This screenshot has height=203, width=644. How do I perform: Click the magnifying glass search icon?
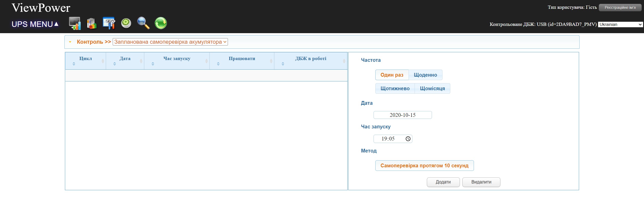(143, 23)
